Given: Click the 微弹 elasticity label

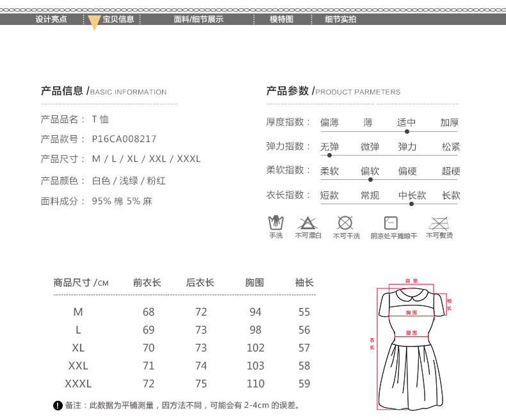Looking at the screenshot, I should tap(370, 147).
